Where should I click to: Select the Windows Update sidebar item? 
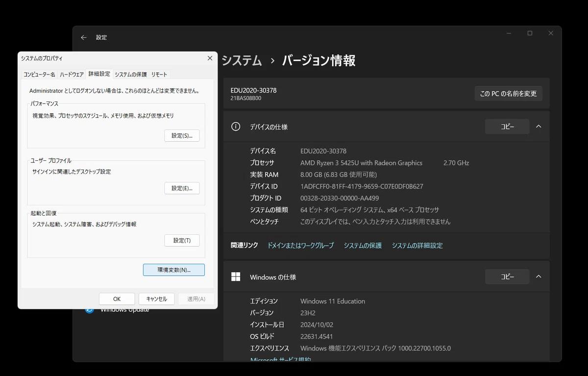point(124,310)
